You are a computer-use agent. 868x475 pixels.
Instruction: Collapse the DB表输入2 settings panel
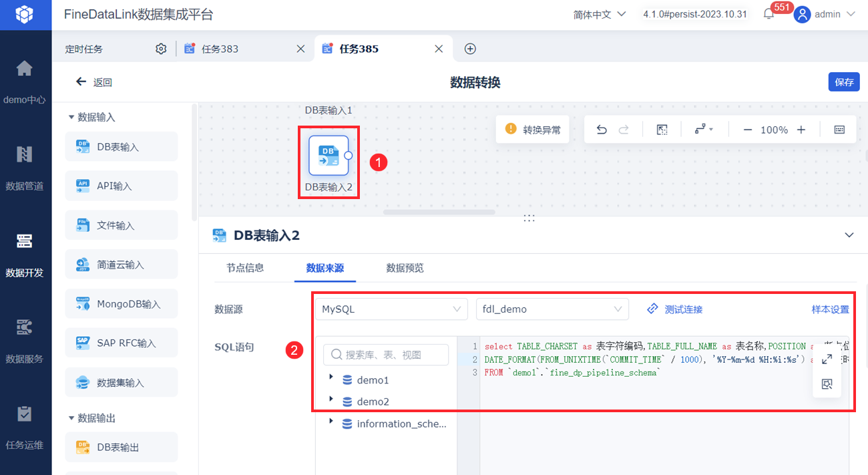point(849,235)
